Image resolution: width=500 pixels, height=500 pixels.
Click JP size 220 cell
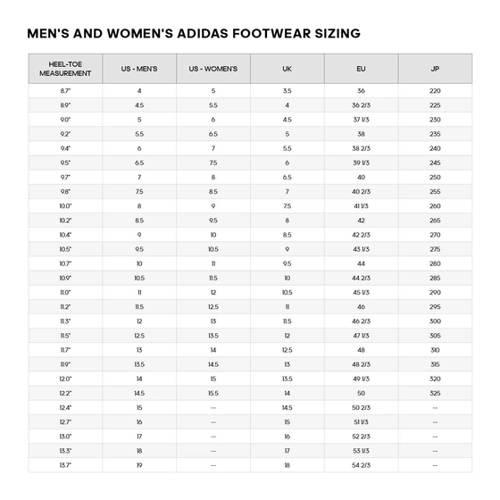pos(435,91)
